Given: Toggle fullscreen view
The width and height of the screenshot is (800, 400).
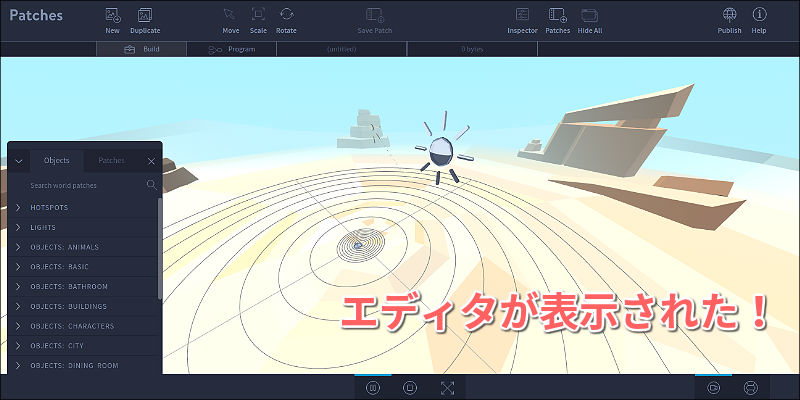Looking at the screenshot, I should (x=447, y=388).
